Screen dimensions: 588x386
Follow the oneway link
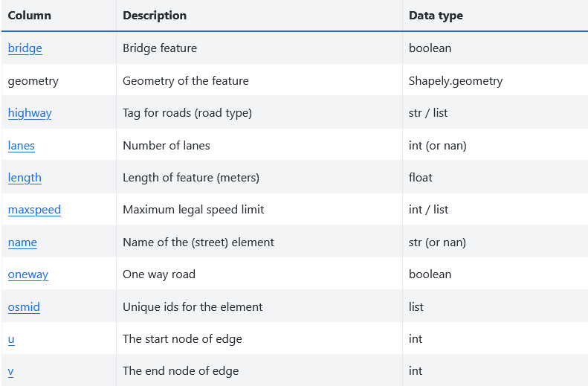coord(28,274)
